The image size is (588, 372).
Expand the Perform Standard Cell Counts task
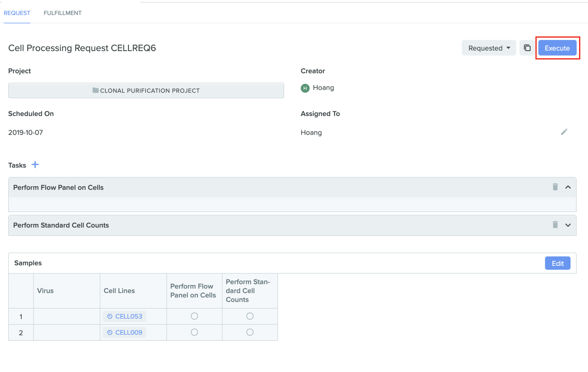point(568,225)
